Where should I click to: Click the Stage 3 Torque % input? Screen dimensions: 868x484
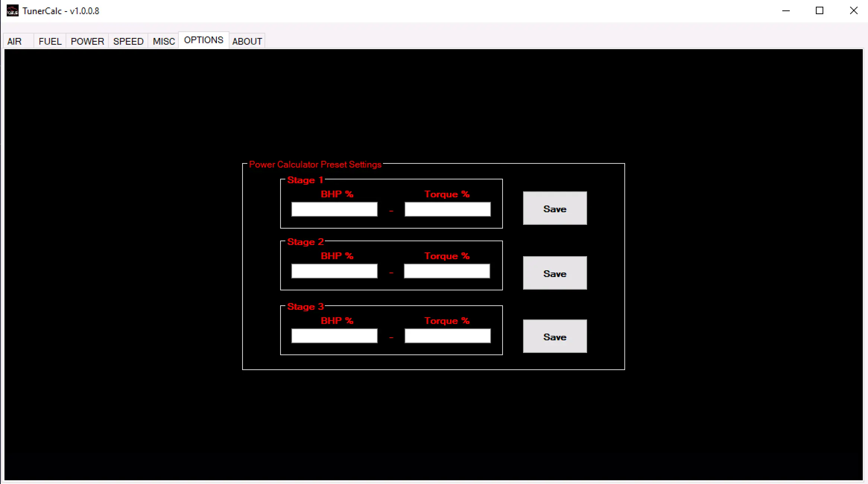(x=447, y=336)
